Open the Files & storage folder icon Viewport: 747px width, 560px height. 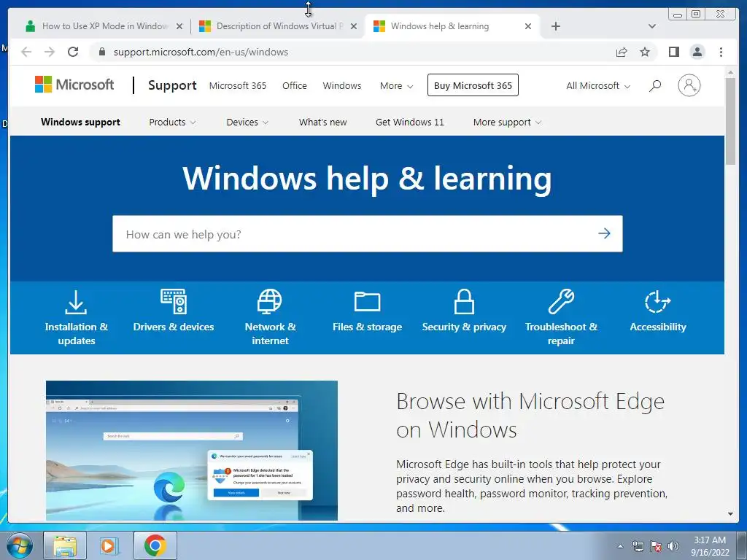click(x=368, y=301)
